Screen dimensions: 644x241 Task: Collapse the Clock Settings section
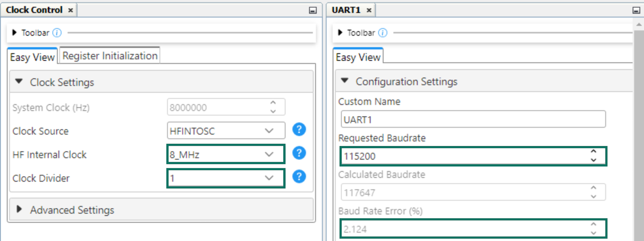19,82
